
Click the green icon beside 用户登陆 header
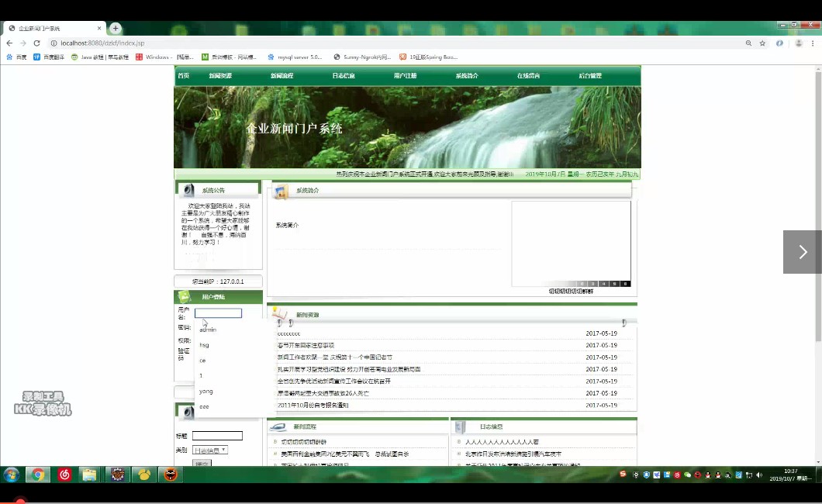pos(184,296)
